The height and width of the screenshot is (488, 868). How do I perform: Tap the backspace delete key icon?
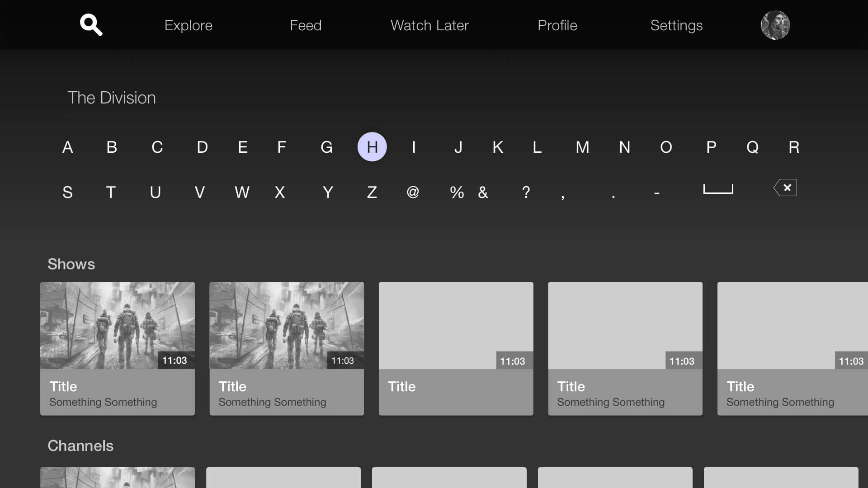tap(785, 188)
